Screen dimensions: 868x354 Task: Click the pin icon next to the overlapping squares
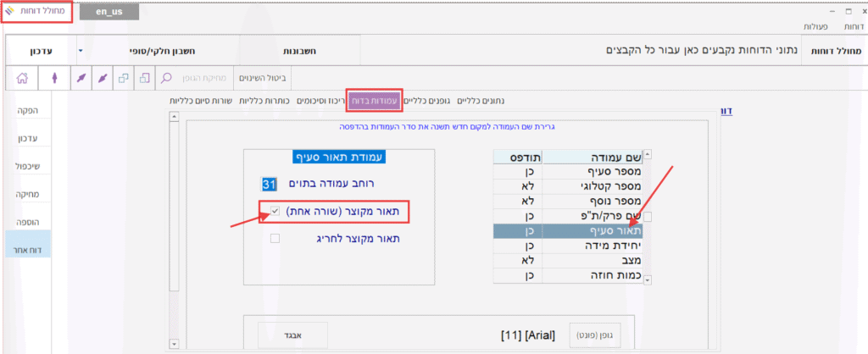[x=103, y=78]
